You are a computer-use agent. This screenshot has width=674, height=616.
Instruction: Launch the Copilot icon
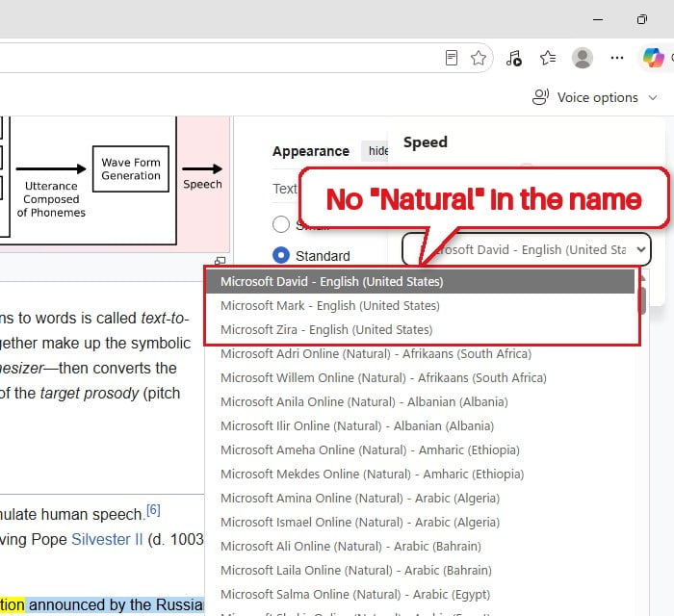[654, 58]
